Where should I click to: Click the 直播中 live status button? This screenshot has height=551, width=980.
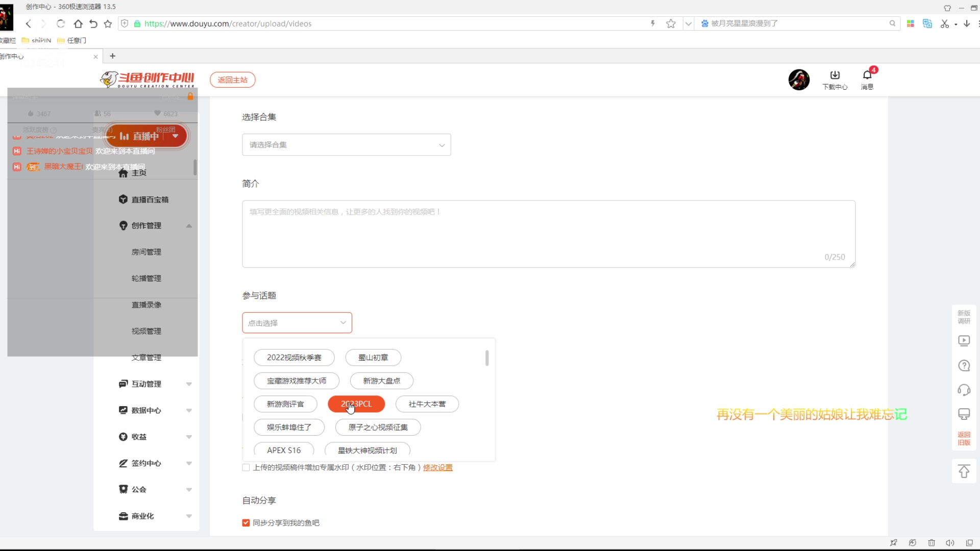(x=146, y=136)
